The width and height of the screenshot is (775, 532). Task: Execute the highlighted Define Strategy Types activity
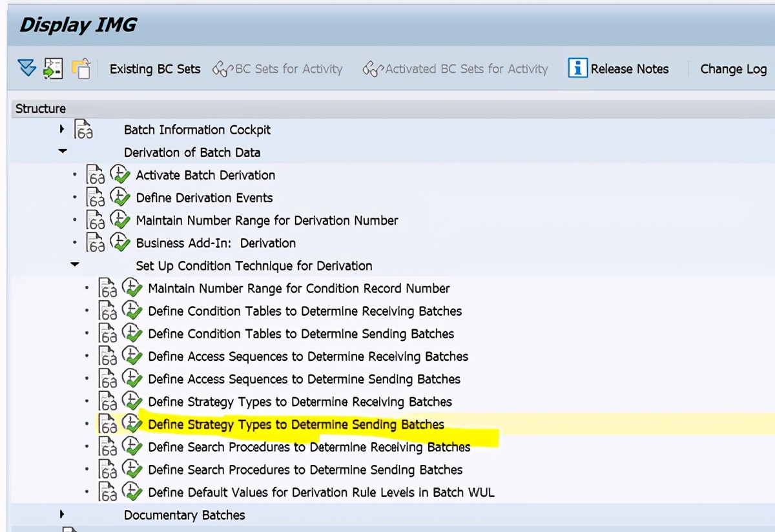click(132, 424)
